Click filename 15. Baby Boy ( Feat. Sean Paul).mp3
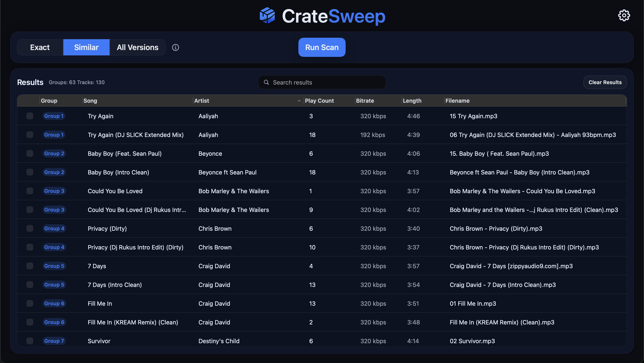644x363 pixels. click(x=499, y=154)
